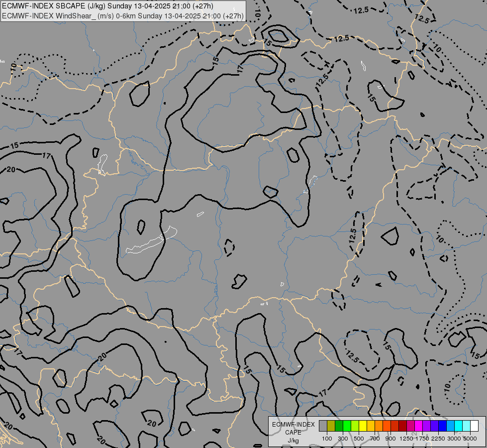
Task: Select the dark green legend swatch
Action: pos(339,426)
